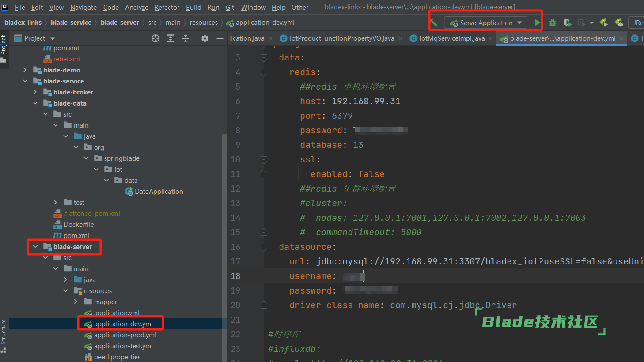Click the redis port value 6379
Viewport: 644px width, 362px height.
[x=342, y=116]
